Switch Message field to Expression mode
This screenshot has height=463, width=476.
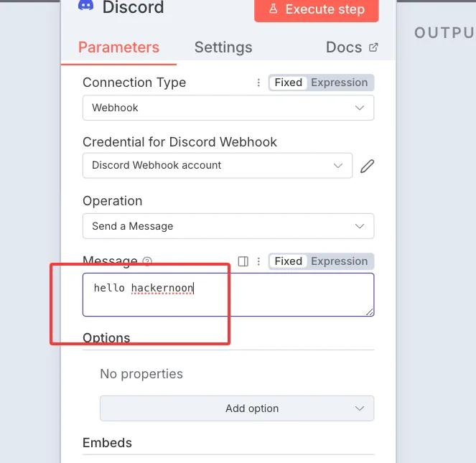click(x=339, y=261)
